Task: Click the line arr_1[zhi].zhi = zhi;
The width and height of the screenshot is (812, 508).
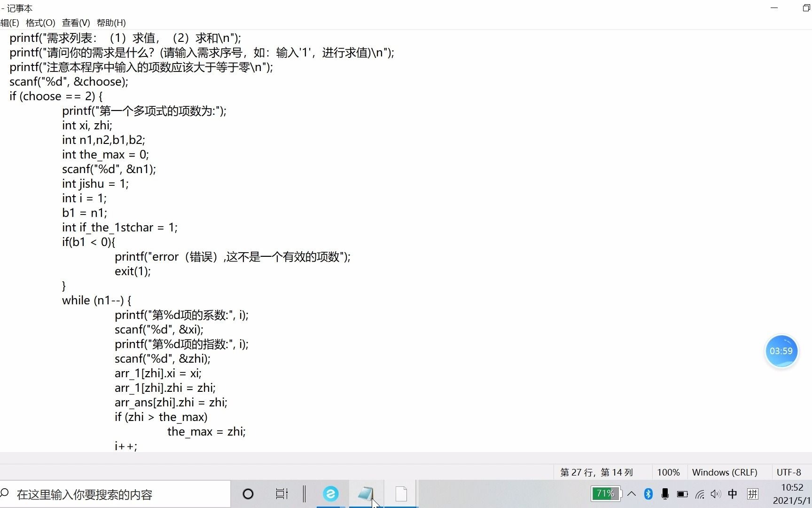Action: pos(165,388)
